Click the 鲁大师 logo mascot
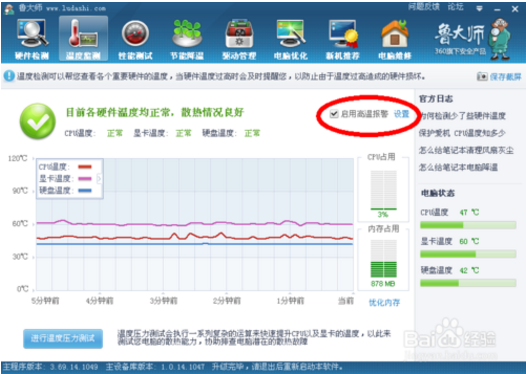 pyautogui.click(x=499, y=39)
